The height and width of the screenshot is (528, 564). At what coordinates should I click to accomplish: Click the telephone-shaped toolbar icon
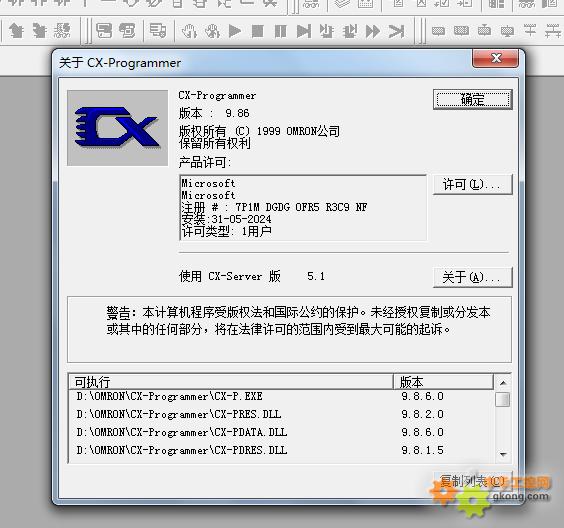[127, 31]
